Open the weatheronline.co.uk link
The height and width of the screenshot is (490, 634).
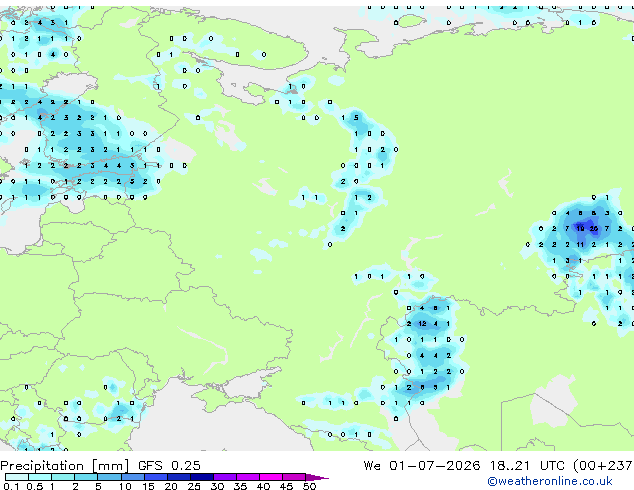pos(550,481)
